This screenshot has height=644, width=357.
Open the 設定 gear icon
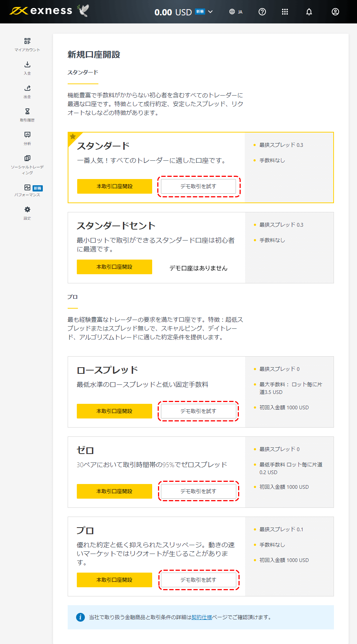coord(27,209)
